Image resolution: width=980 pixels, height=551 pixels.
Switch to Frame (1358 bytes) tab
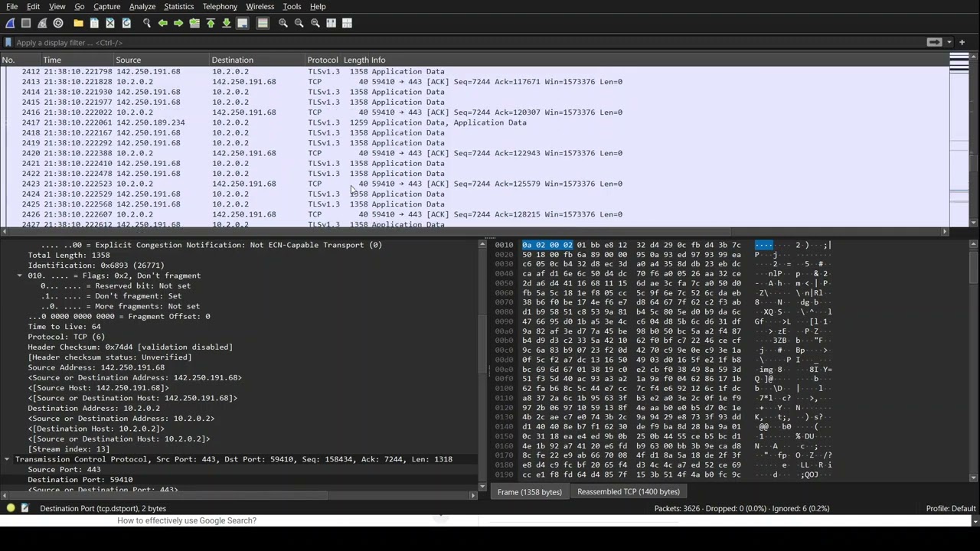[530, 492]
